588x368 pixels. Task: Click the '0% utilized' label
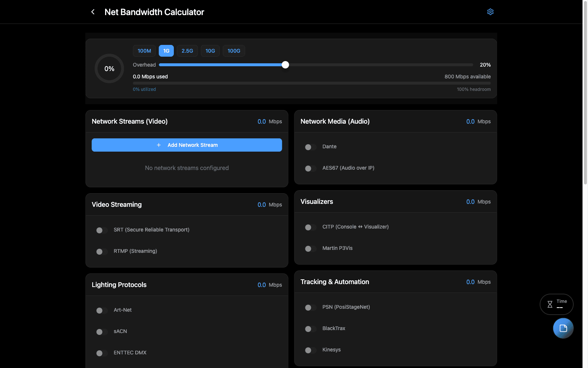[144, 89]
